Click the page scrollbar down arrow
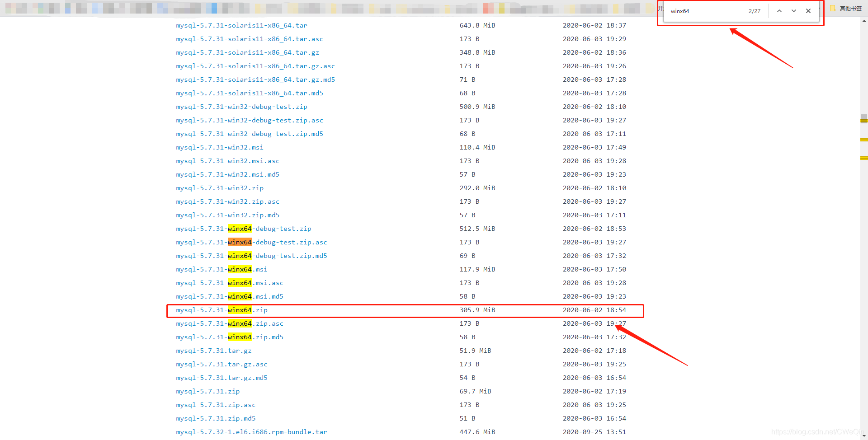The height and width of the screenshot is (440, 868). coord(864,436)
